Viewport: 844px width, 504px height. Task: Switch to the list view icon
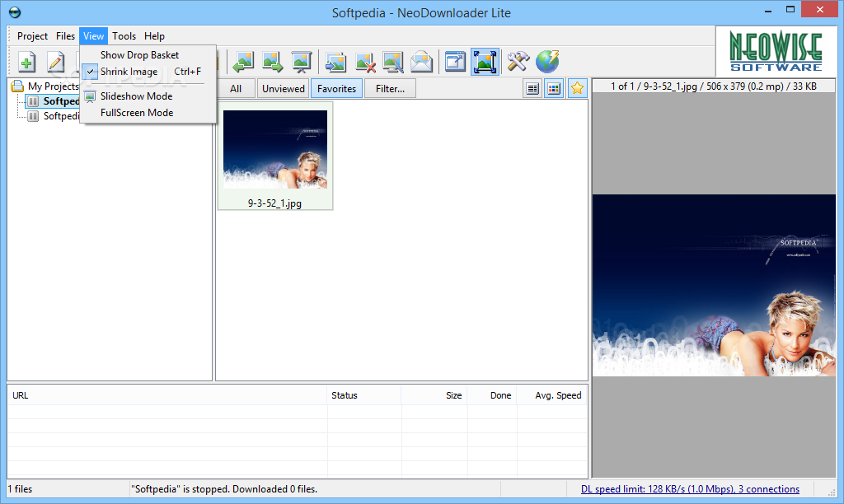click(x=532, y=89)
